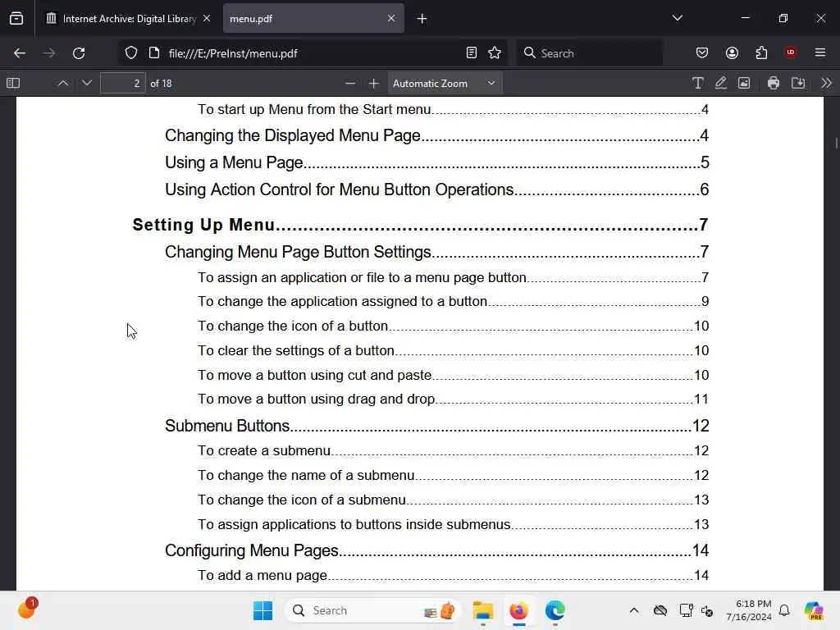840x630 pixels.
Task: Open 'Using a Menu Page' entry
Action: point(436,162)
